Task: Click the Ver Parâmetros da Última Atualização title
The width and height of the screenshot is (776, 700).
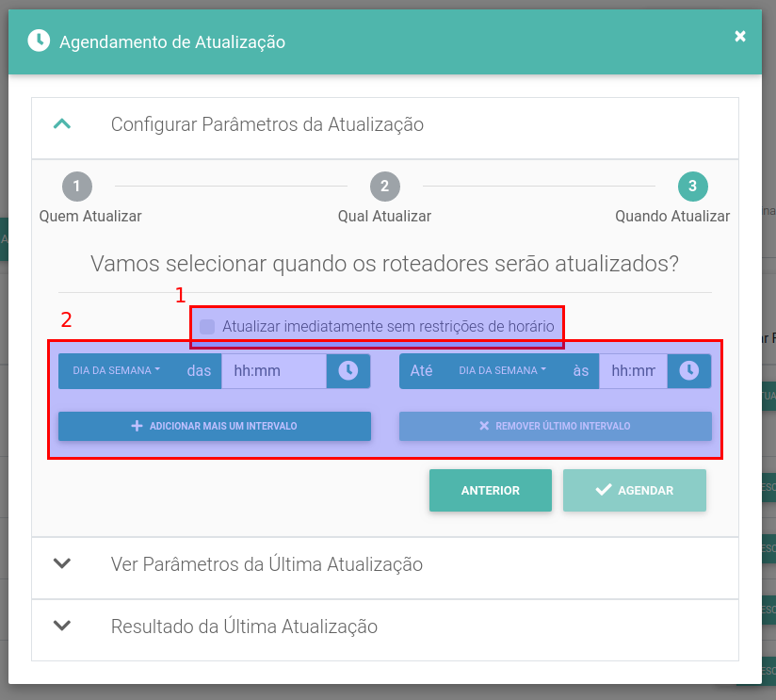Action: pyautogui.click(x=267, y=563)
